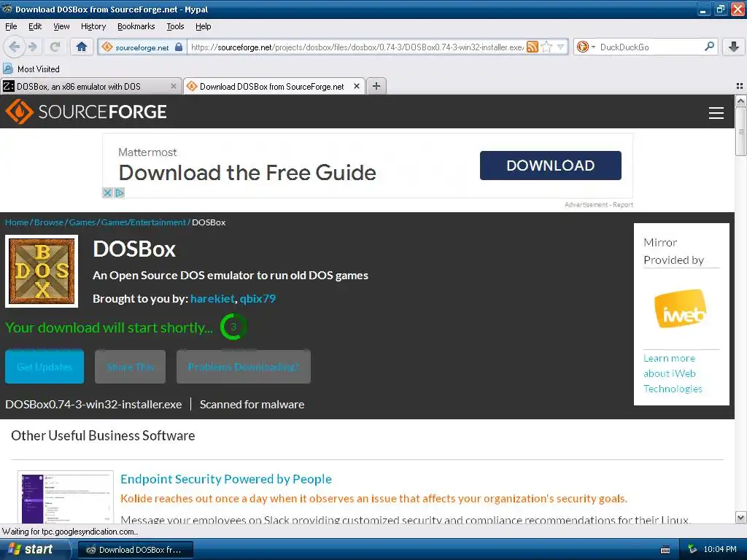This screenshot has width=747, height=560.
Task: Click the 10:04 PM system clock
Action: pos(720,550)
